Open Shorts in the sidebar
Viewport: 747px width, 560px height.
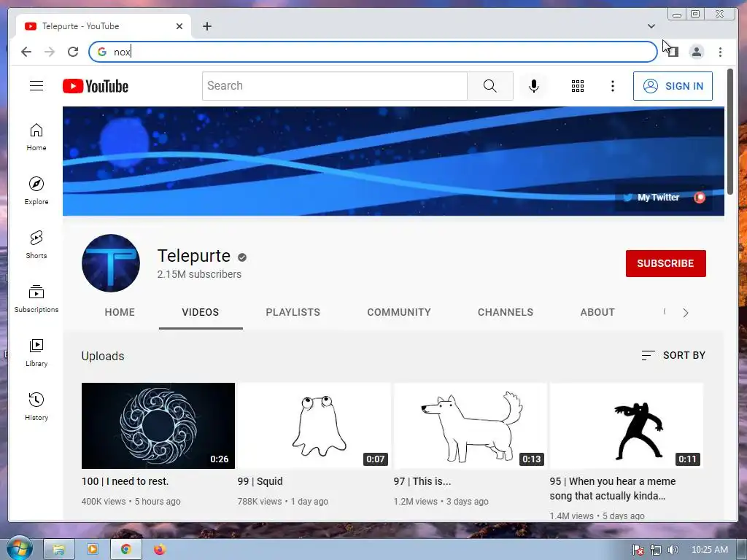pos(36,245)
